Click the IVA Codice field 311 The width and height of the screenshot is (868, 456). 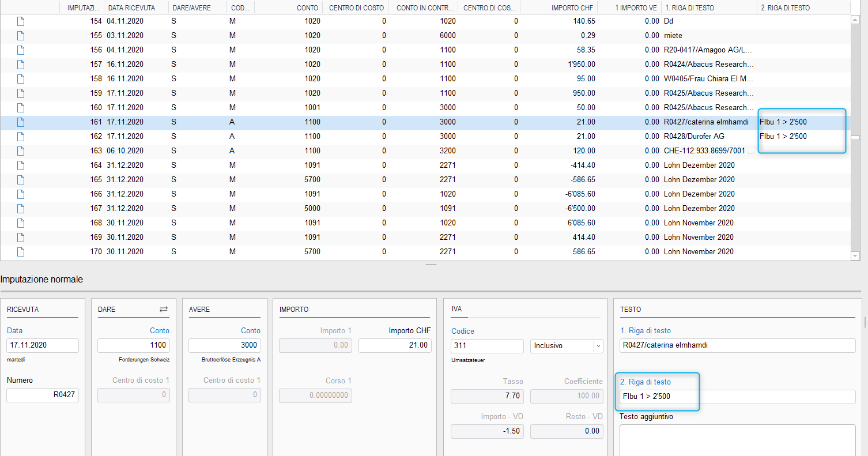tap(487, 346)
